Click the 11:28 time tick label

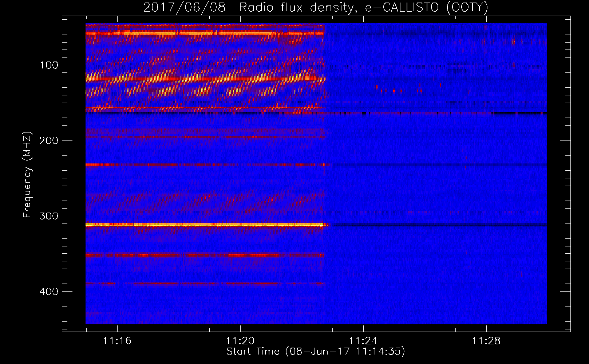(486, 341)
